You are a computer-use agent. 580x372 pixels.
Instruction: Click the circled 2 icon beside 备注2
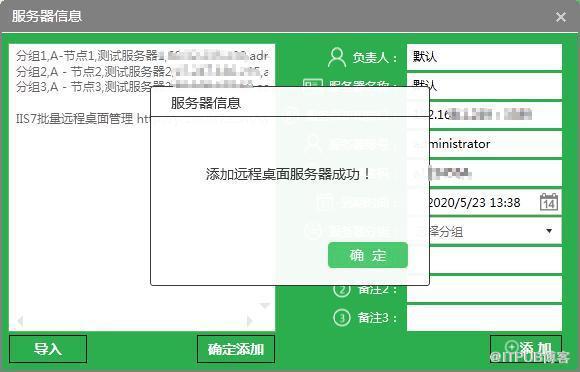click(341, 290)
